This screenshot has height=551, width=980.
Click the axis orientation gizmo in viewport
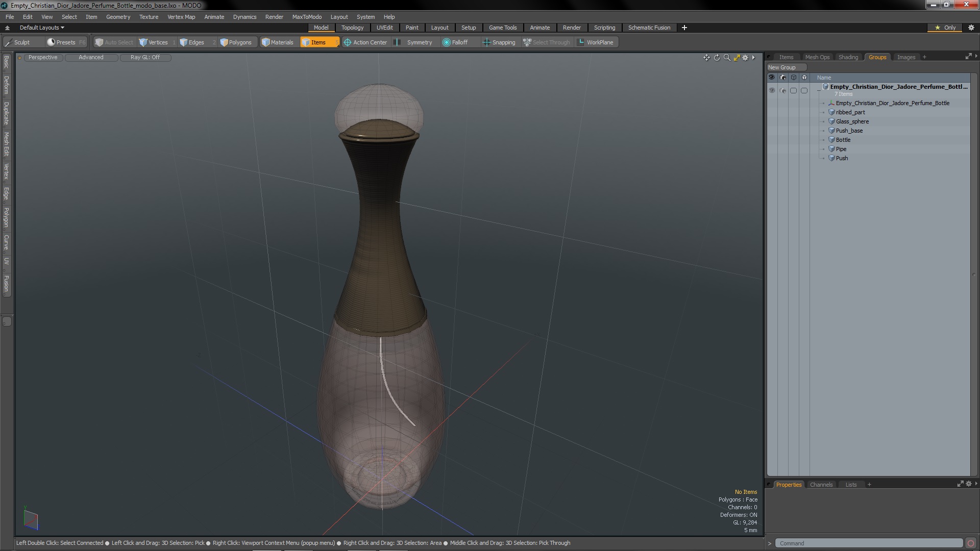pos(31,519)
